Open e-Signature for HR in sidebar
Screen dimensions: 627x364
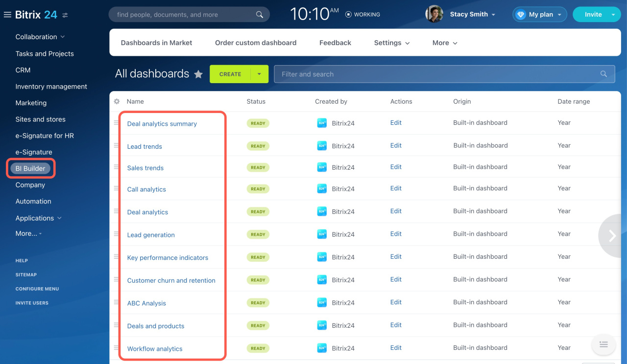[x=45, y=136]
